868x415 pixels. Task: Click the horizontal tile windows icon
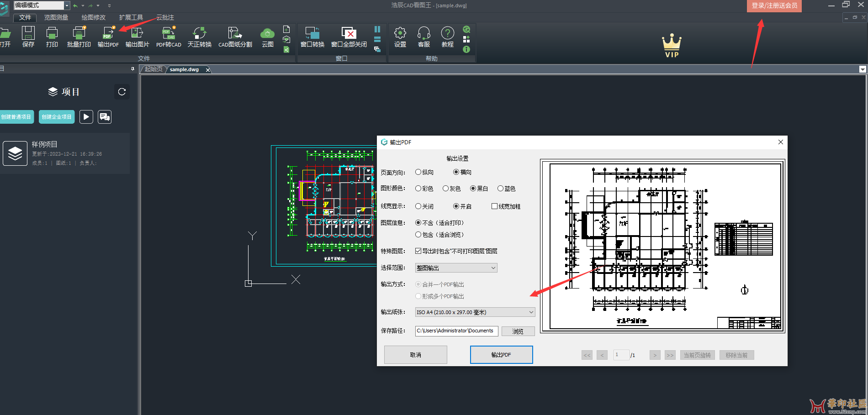pyautogui.click(x=377, y=39)
